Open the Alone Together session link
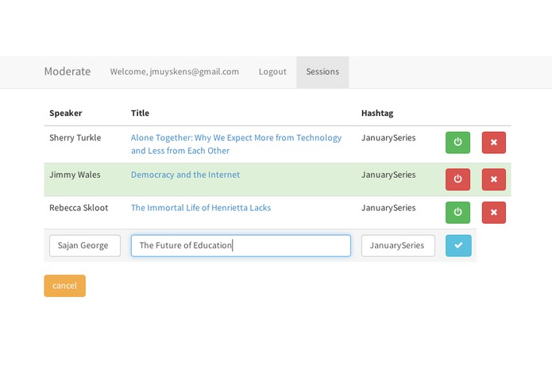 pyautogui.click(x=236, y=144)
